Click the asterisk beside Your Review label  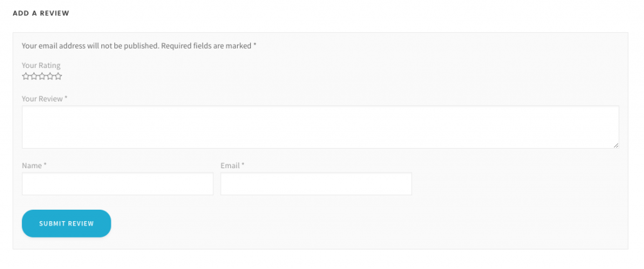[65, 98]
